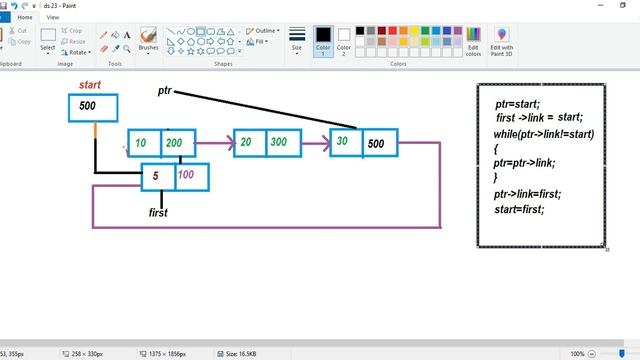Pick the black color swatch
This screenshot has height=360, width=640.
pyautogui.click(x=360, y=31)
